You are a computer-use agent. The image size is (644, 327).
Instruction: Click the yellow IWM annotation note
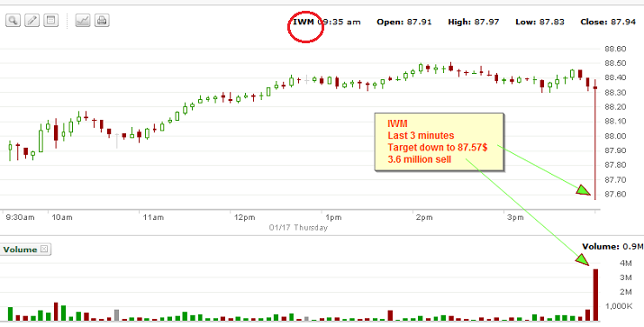click(439, 141)
